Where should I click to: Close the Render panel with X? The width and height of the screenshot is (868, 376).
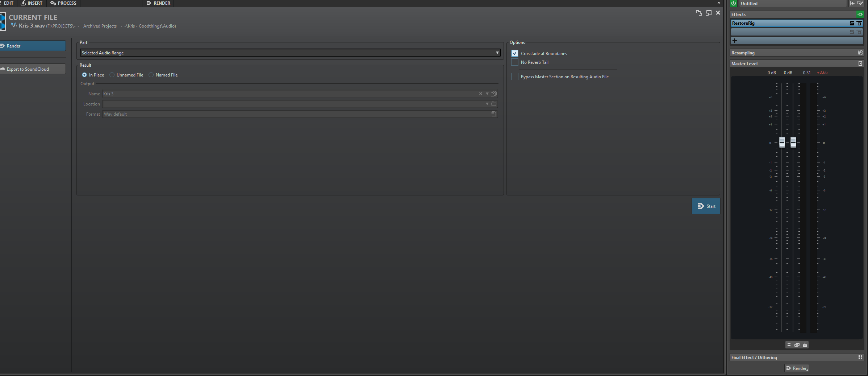pos(718,13)
